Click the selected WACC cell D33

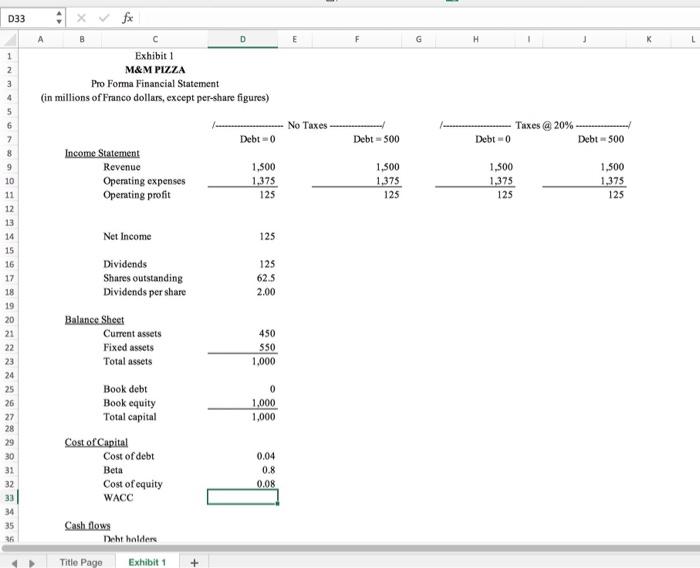(x=243, y=497)
